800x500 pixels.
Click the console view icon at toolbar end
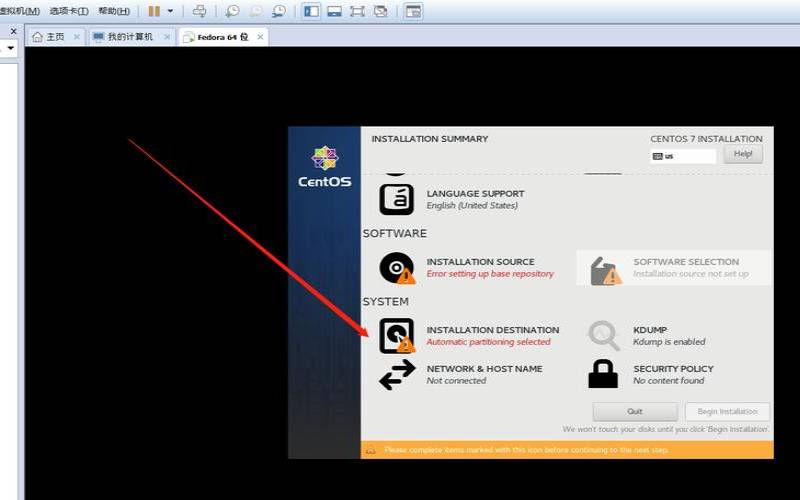tap(413, 11)
